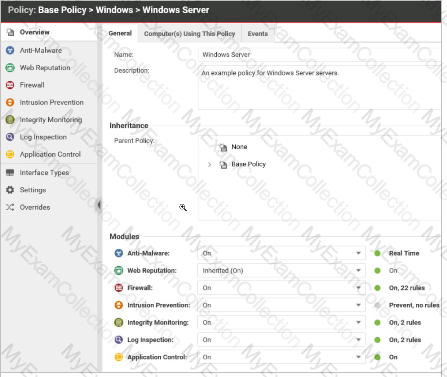Click the Interface Types monitor icon
The width and height of the screenshot is (447, 377).
tap(10, 172)
